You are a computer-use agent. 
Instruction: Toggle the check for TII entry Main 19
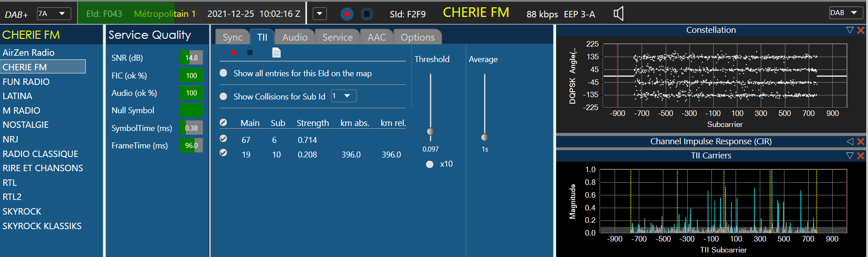[x=223, y=153]
